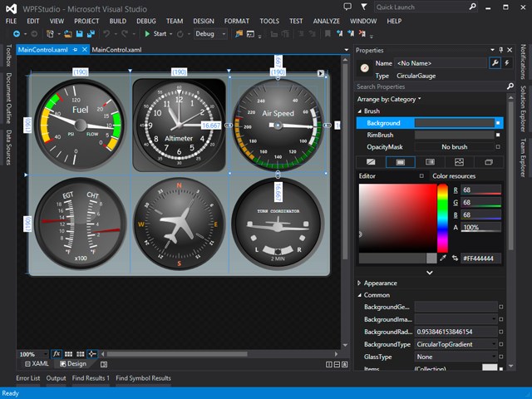Image resolution: width=532 pixels, height=399 pixels.
Task: Switch to the XAML view tab
Action: coord(36,364)
